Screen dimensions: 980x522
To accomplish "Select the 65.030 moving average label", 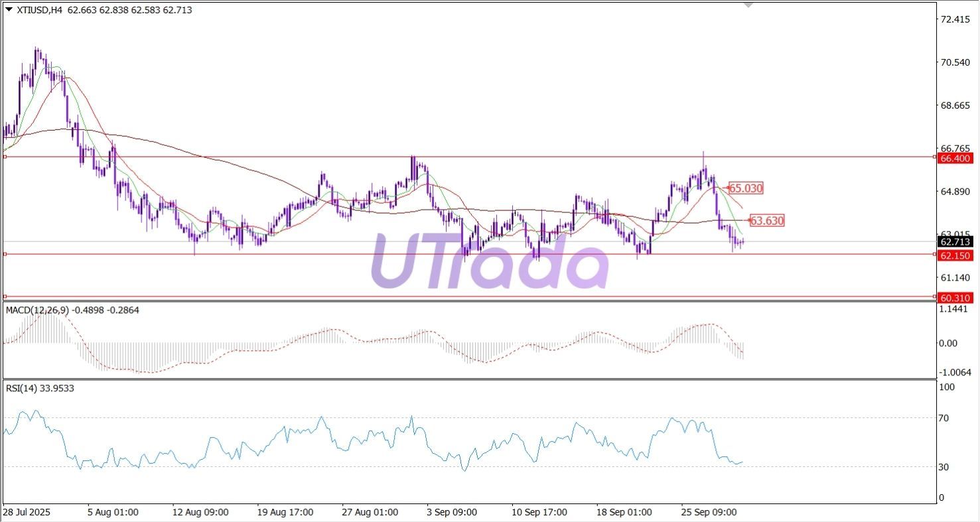I will tap(744, 188).
